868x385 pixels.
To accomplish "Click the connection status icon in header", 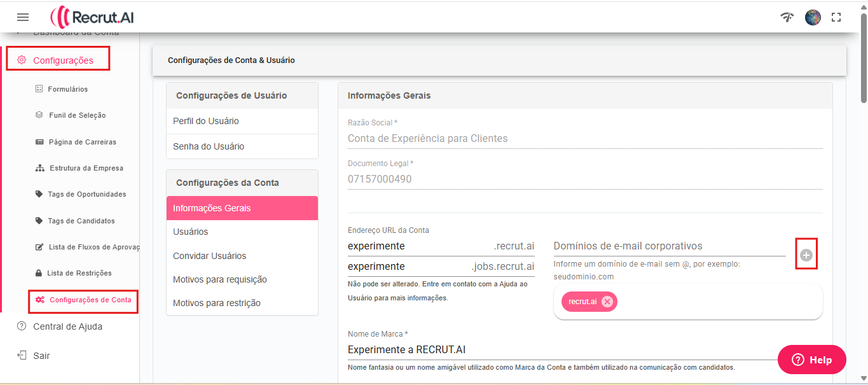I will (787, 17).
